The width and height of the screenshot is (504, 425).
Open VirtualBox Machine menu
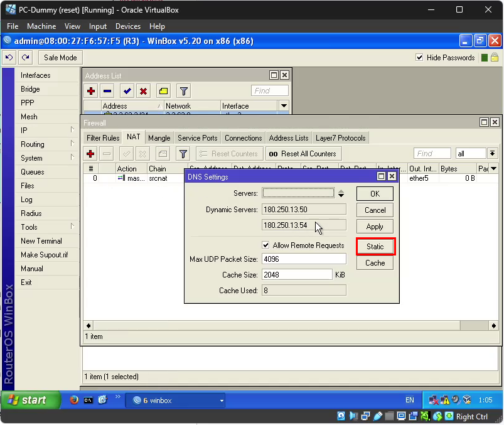point(41,26)
